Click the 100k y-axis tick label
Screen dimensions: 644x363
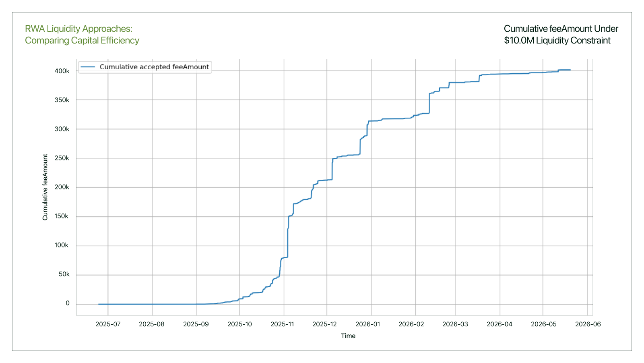point(62,245)
